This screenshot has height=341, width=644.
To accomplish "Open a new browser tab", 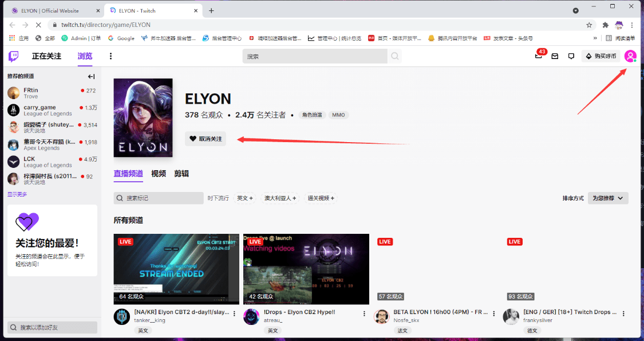I will tap(211, 11).
